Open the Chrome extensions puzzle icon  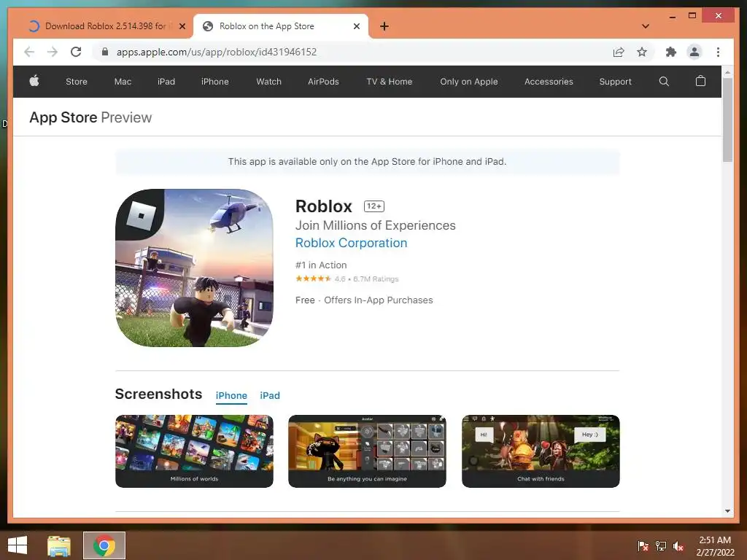[671, 52]
